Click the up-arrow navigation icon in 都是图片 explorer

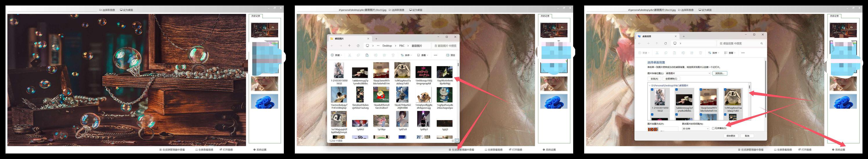[349, 46]
